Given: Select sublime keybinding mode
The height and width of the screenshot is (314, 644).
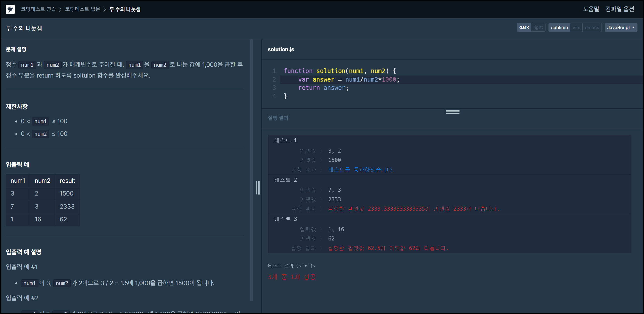Looking at the screenshot, I should click(x=559, y=27).
